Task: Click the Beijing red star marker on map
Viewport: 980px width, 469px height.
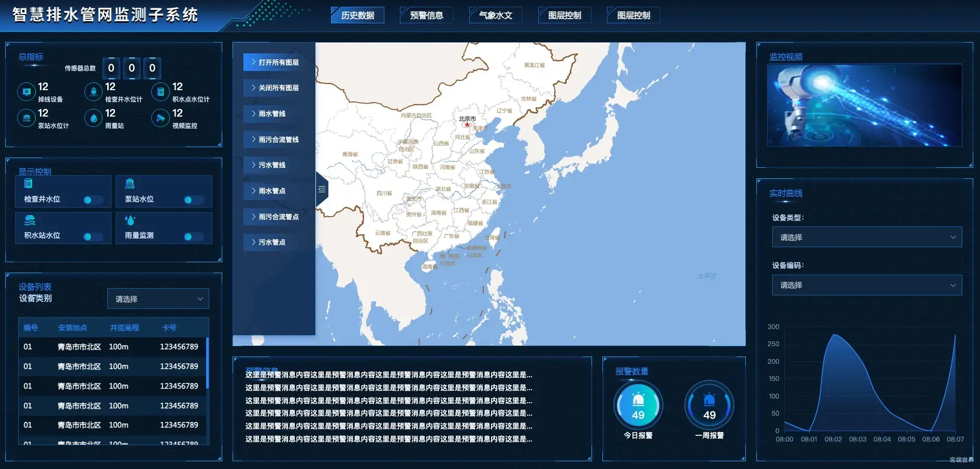Action: [467, 124]
